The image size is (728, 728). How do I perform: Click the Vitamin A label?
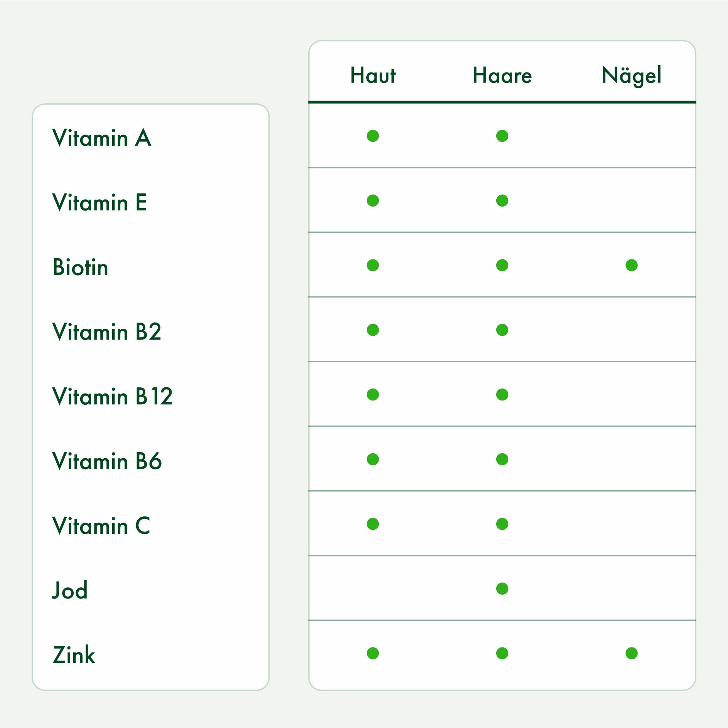pyautogui.click(x=102, y=138)
